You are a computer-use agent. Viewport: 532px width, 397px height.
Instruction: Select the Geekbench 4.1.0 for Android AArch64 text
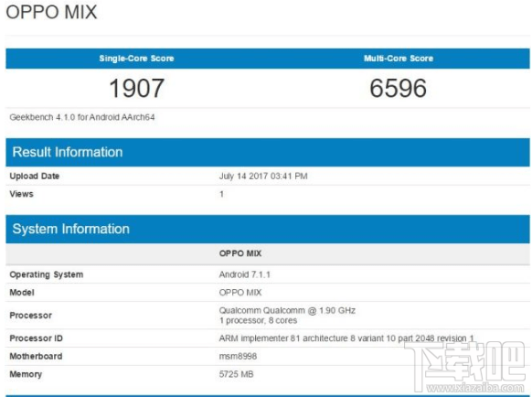point(82,117)
